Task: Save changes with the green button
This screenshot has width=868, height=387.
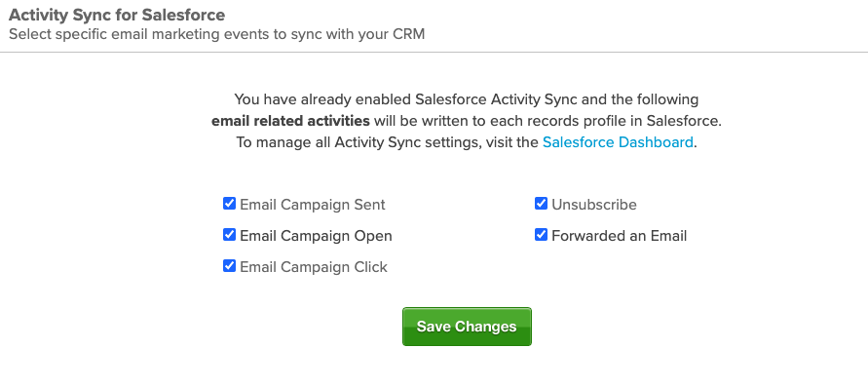Action: tap(467, 327)
